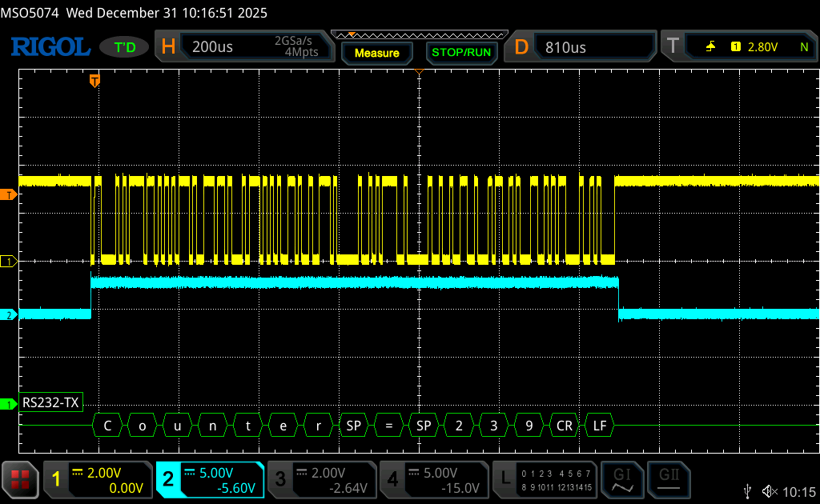
Task: Open the GI waveform generator icon
Action: (x=622, y=479)
